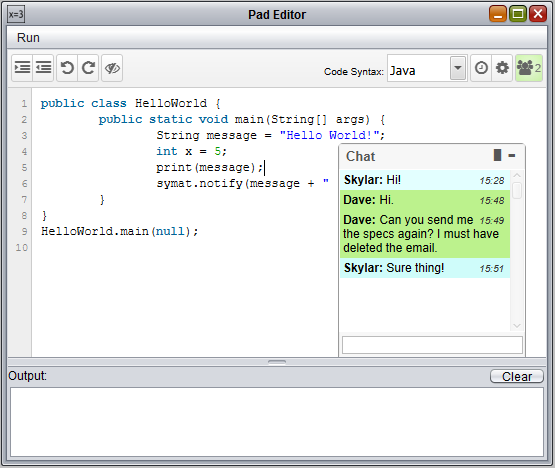Click the chat panel dock icon
The width and height of the screenshot is (555, 468).
[x=497, y=155]
